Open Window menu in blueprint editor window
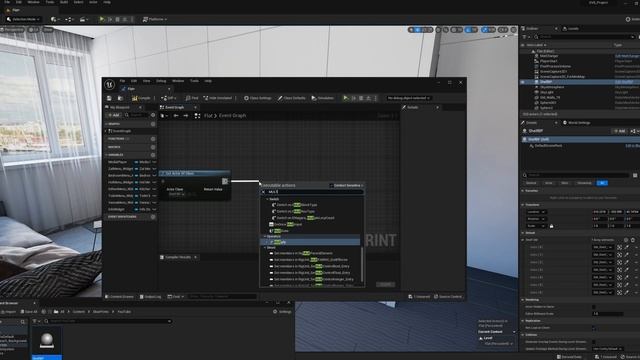This screenshot has height=360, width=640. pyautogui.click(x=178, y=81)
